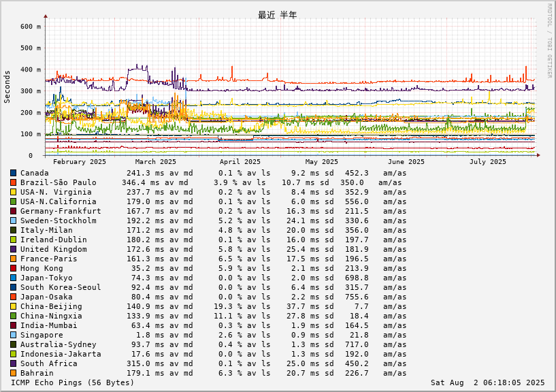Click the USA-N.California green legend swatch
The width and height of the screenshot is (556, 392).
coord(13,202)
